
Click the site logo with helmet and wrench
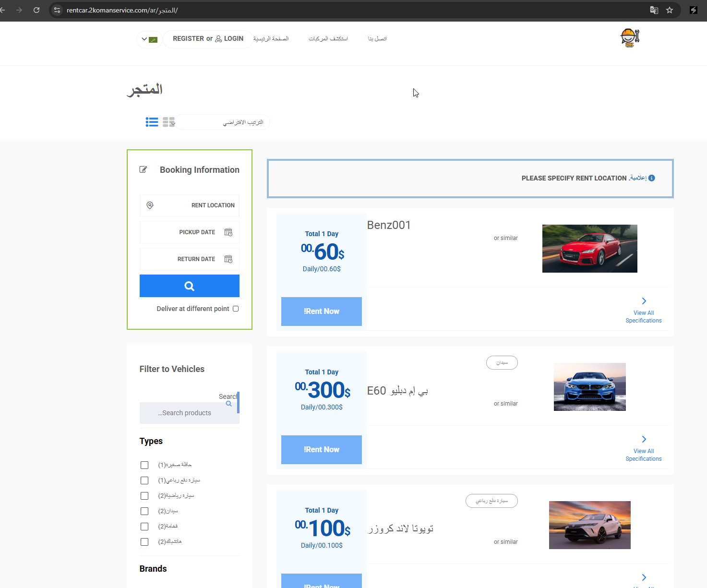(x=630, y=38)
